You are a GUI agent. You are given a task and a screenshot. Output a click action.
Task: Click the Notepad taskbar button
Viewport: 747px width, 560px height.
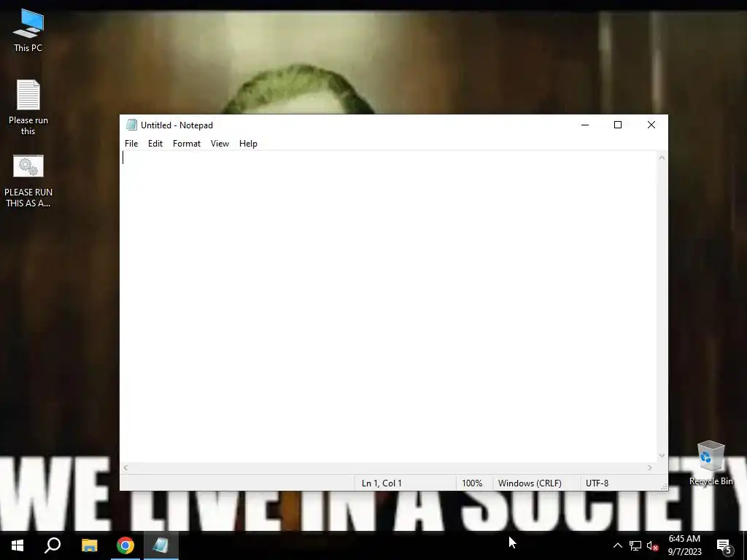pos(161,545)
